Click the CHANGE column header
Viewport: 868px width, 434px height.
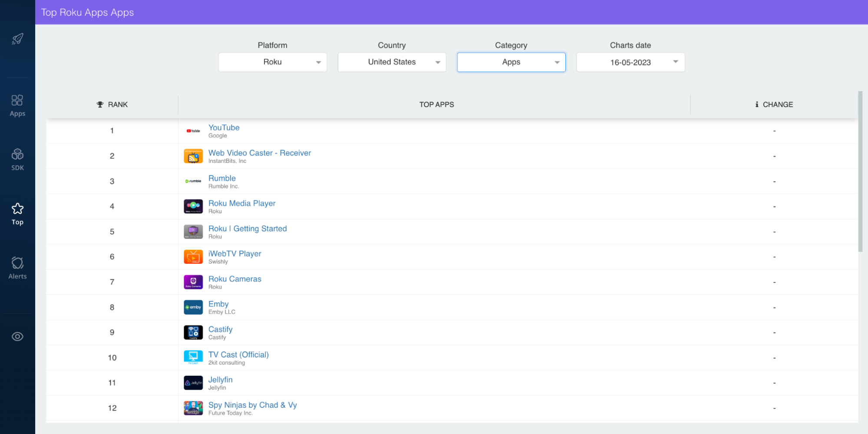[774, 104]
